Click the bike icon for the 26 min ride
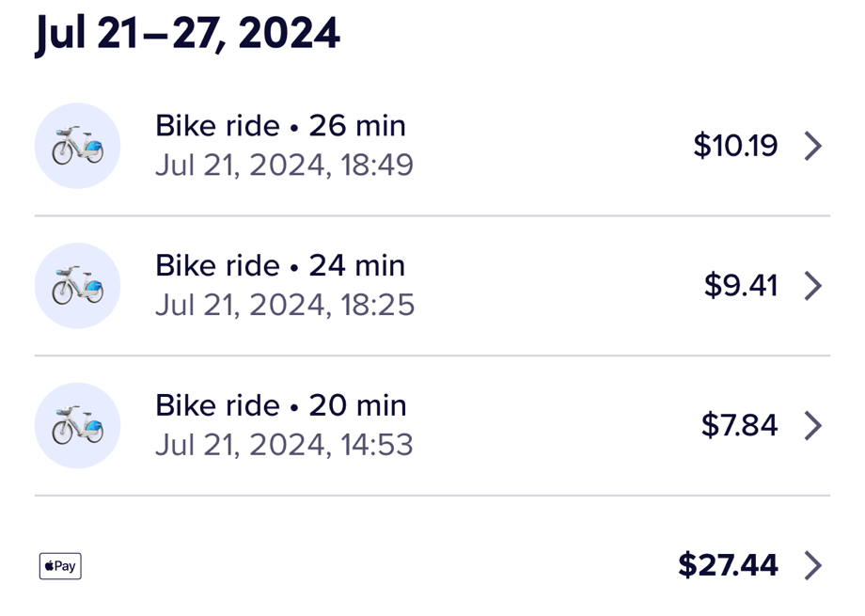This screenshot has height=616, width=865. pyautogui.click(x=77, y=146)
